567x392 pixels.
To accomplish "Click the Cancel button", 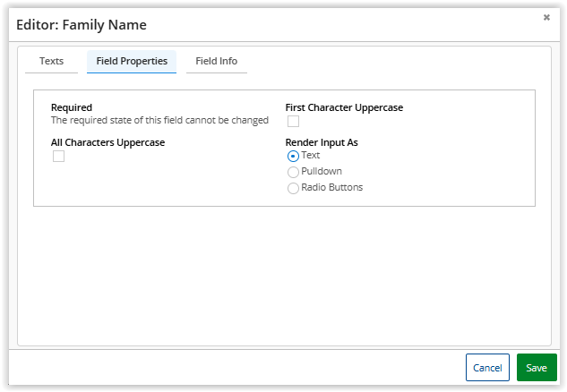I will [487, 368].
